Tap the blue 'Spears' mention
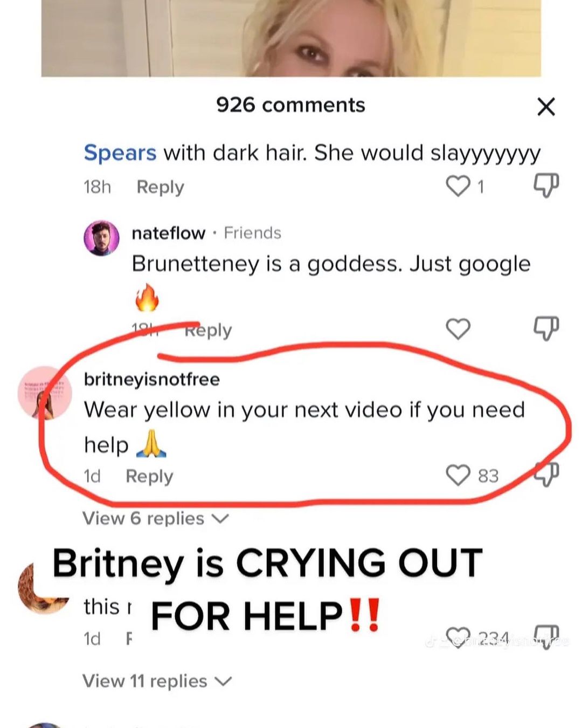The height and width of the screenshot is (728, 582). [120, 153]
